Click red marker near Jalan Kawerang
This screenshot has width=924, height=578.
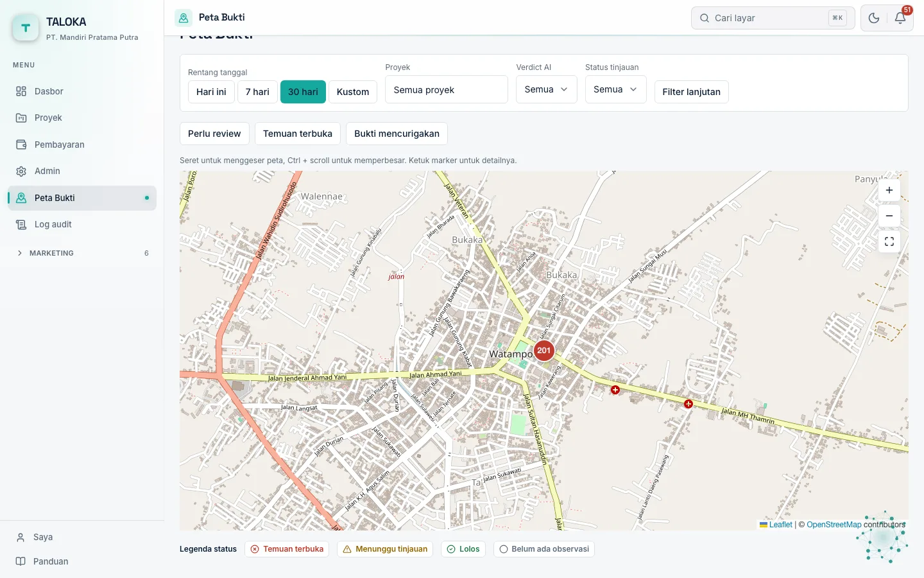click(615, 390)
